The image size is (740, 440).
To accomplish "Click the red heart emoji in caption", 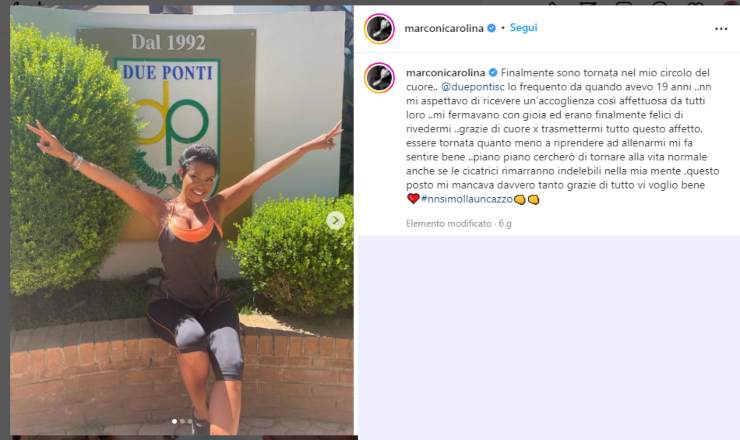I will click(x=413, y=199).
